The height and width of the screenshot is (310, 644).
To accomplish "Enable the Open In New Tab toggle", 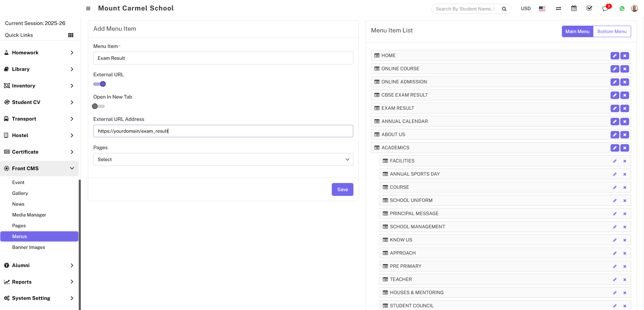I will 98,106.
